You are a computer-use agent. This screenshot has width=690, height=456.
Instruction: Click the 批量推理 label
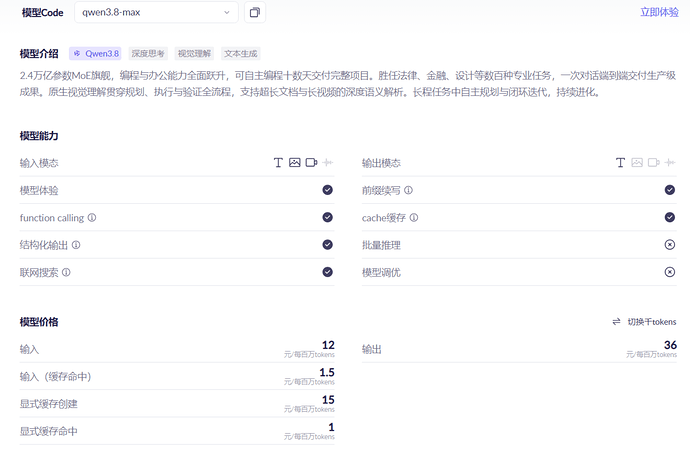pyautogui.click(x=381, y=245)
